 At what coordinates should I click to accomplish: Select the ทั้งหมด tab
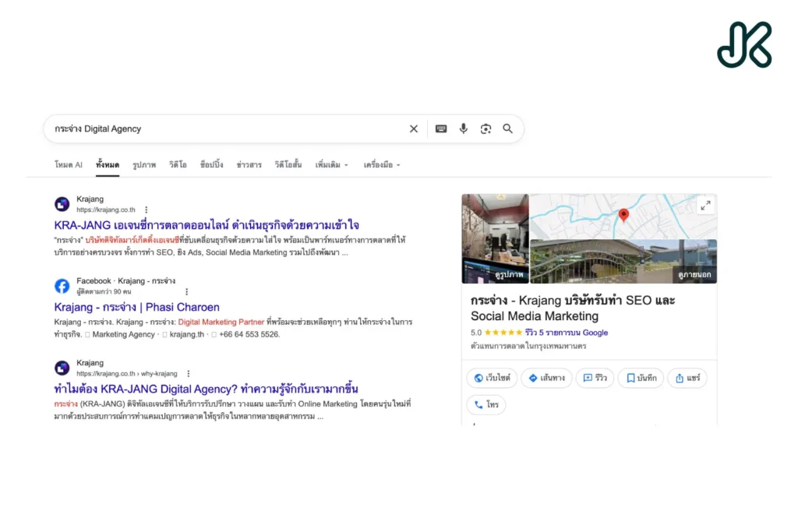(x=108, y=165)
